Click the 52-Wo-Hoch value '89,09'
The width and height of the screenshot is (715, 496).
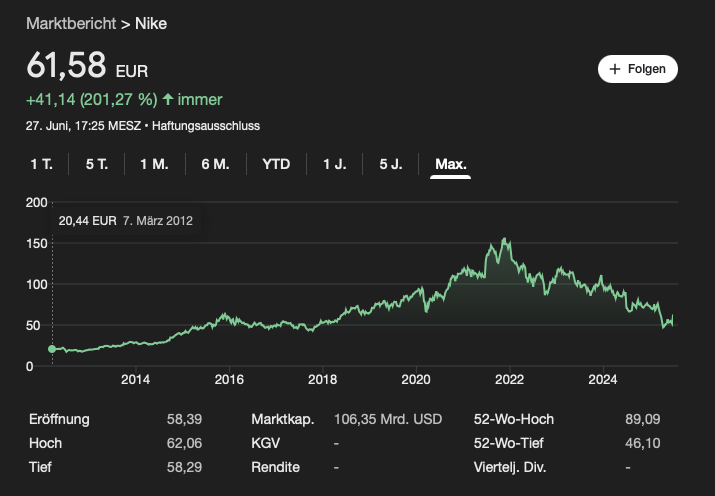coord(642,419)
